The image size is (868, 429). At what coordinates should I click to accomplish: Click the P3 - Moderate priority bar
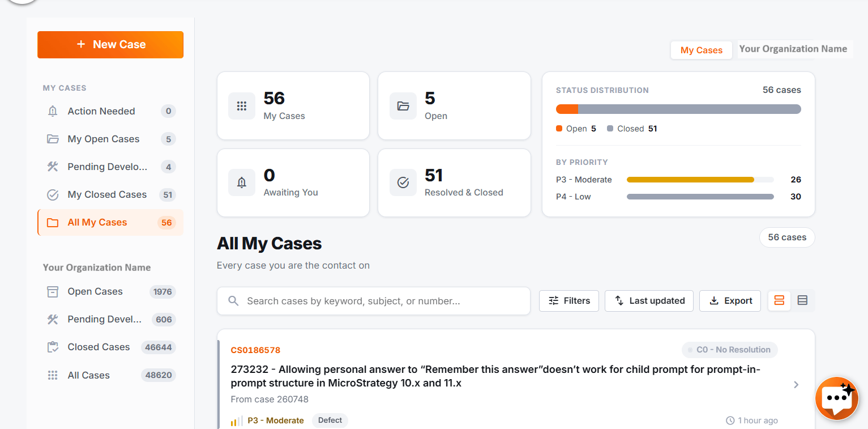[x=700, y=180]
